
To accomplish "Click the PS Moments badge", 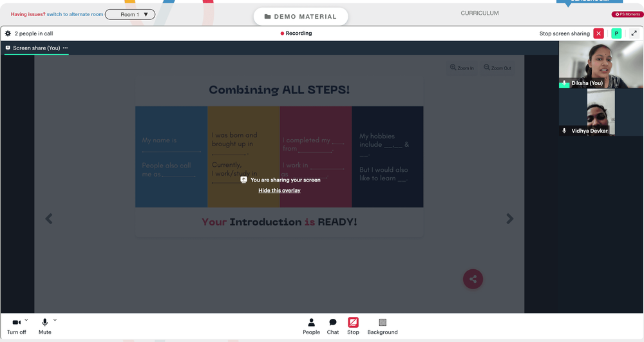I will (x=627, y=14).
